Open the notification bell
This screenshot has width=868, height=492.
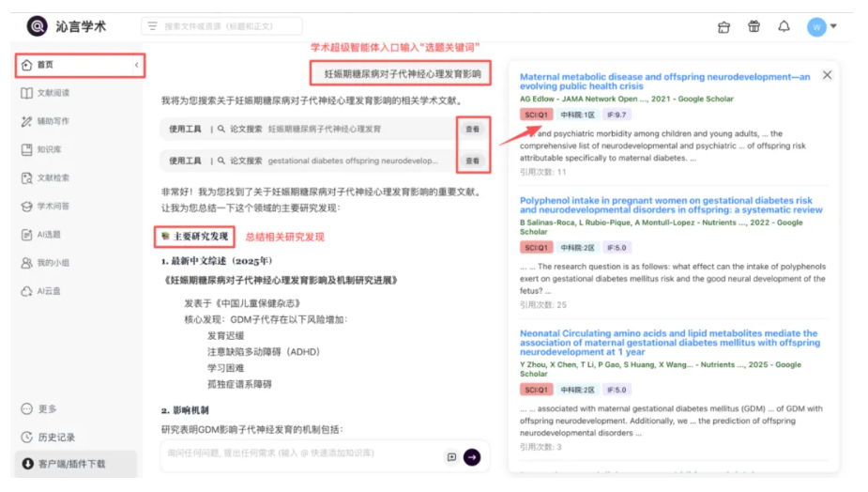point(784,26)
